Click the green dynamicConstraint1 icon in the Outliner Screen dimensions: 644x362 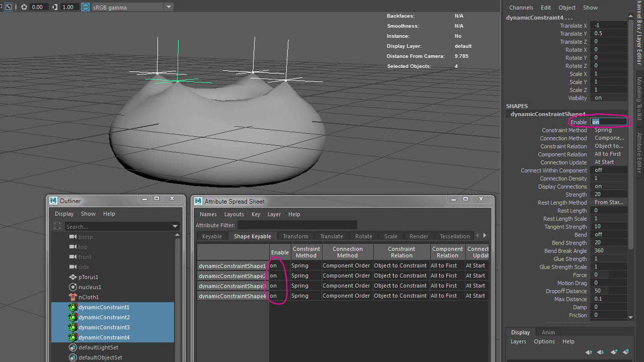(x=72, y=307)
